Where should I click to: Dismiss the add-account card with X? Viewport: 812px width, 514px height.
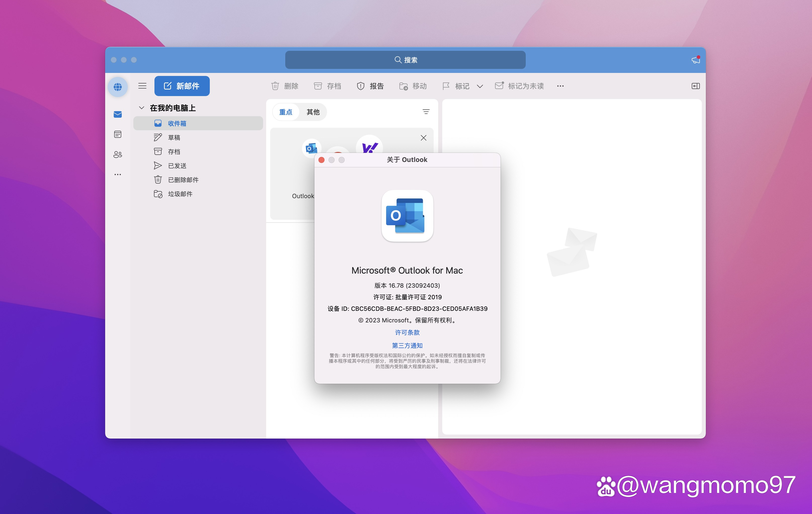[x=424, y=138]
